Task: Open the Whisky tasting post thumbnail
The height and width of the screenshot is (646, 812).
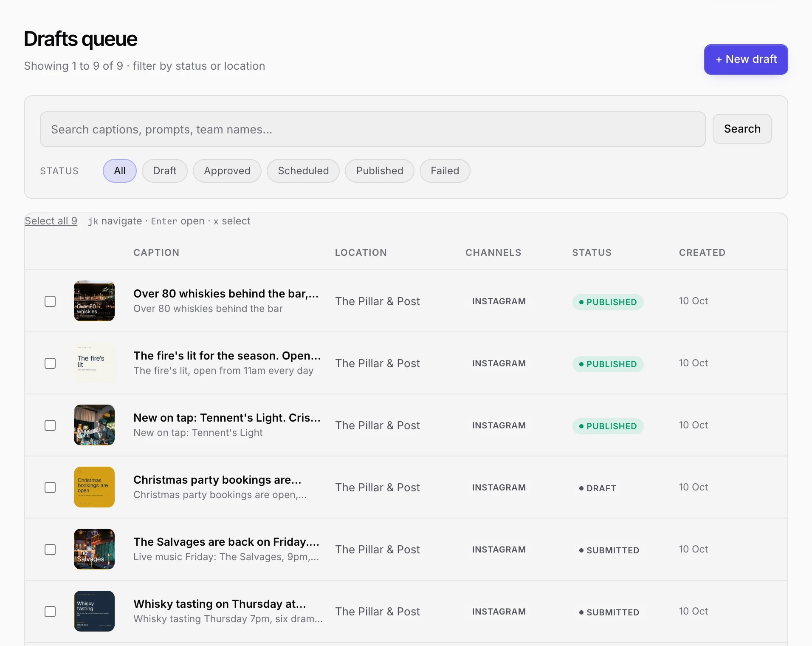Action: [94, 611]
